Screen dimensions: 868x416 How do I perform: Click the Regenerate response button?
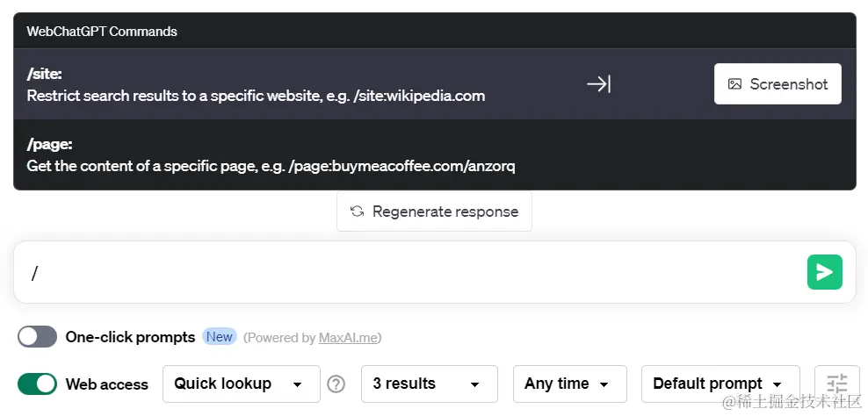(x=434, y=212)
